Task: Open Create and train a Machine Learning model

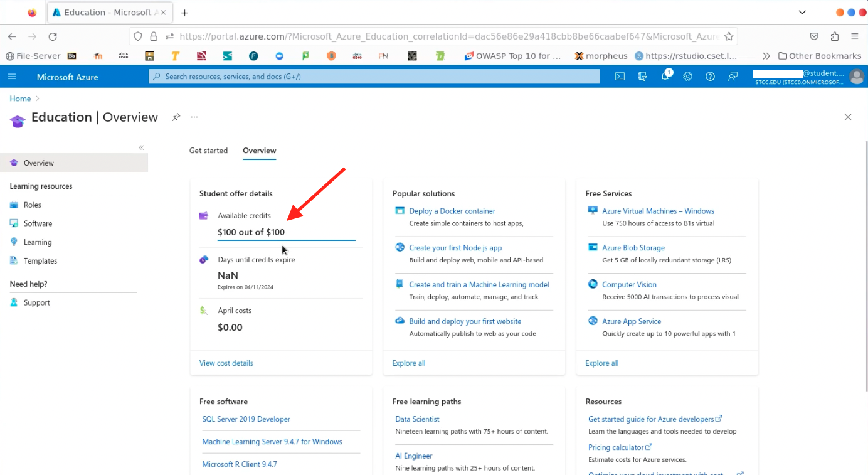Action: [x=479, y=285]
